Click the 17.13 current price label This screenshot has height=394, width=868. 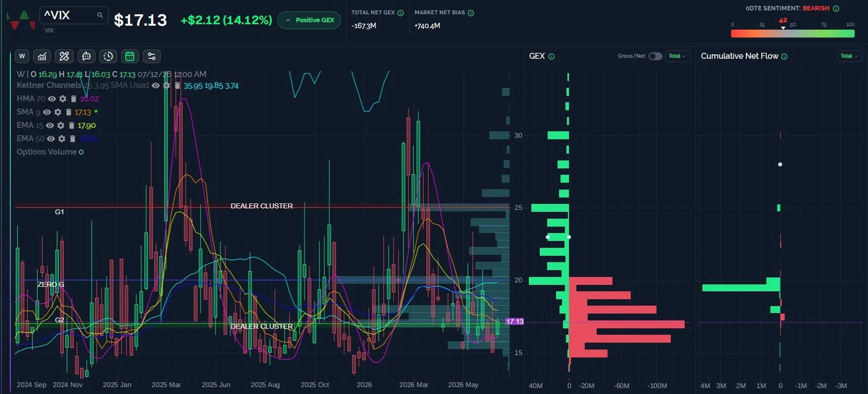coord(514,321)
